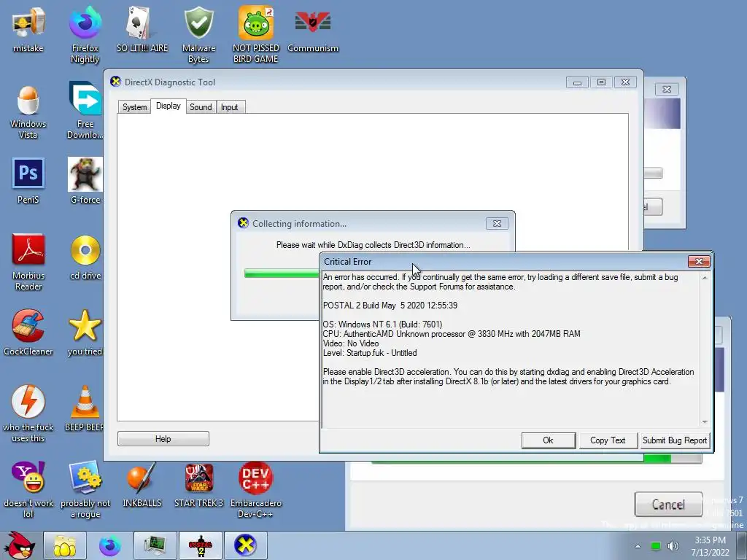Open the 'SO LIT!!! AIRE' card game icon

[142, 29]
